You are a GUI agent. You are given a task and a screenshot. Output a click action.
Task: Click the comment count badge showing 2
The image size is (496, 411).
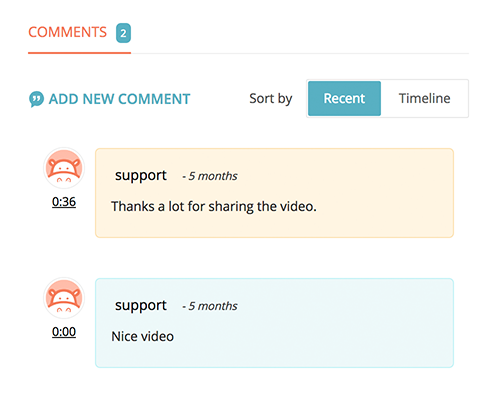point(123,33)
